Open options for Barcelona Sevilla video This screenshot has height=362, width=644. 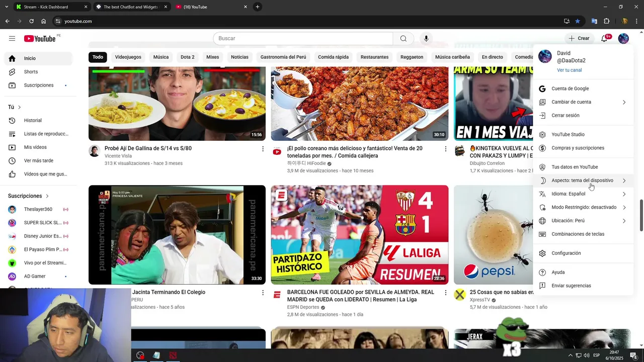(x=445, y=293)
